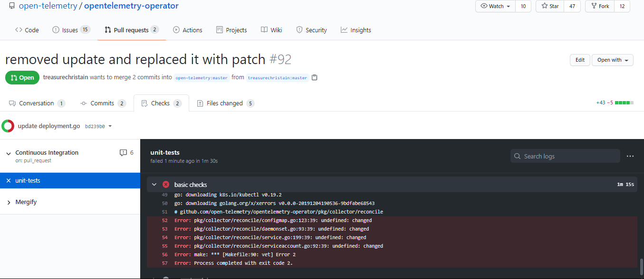Click the failed X icon beside unit-tests
644x279 pixels.
tap(9, 181)
